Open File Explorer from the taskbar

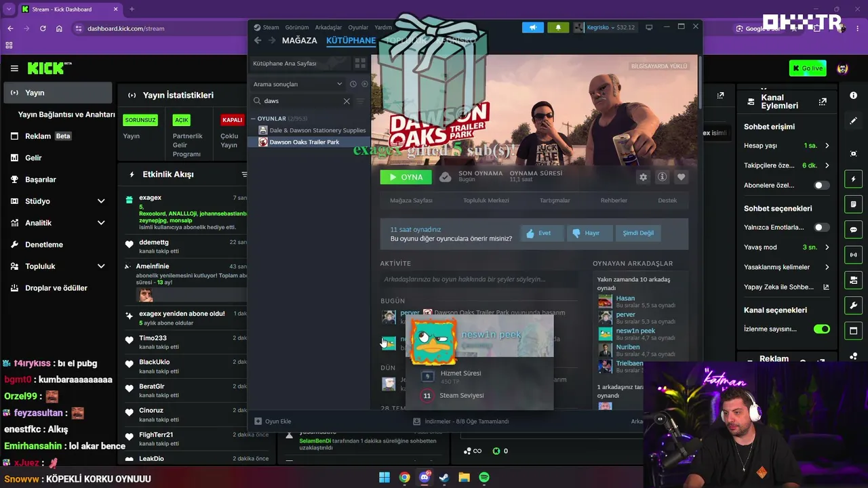(465, 477)
